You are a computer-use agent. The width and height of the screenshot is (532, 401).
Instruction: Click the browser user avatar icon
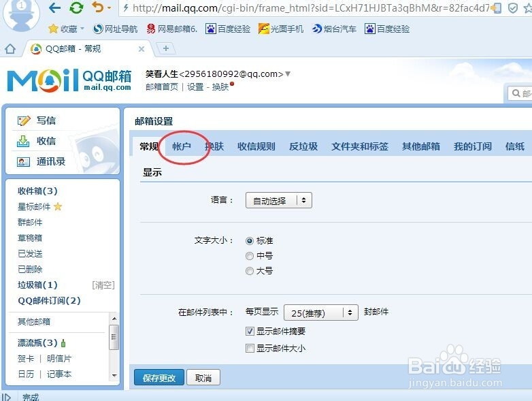coord(21,15)
